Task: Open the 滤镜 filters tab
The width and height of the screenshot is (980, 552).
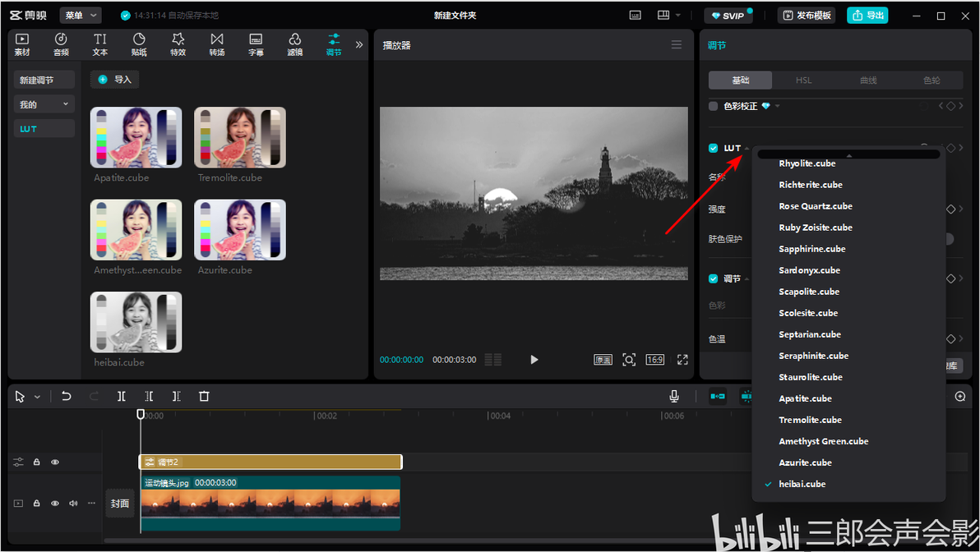Action: tap(295, 44)
